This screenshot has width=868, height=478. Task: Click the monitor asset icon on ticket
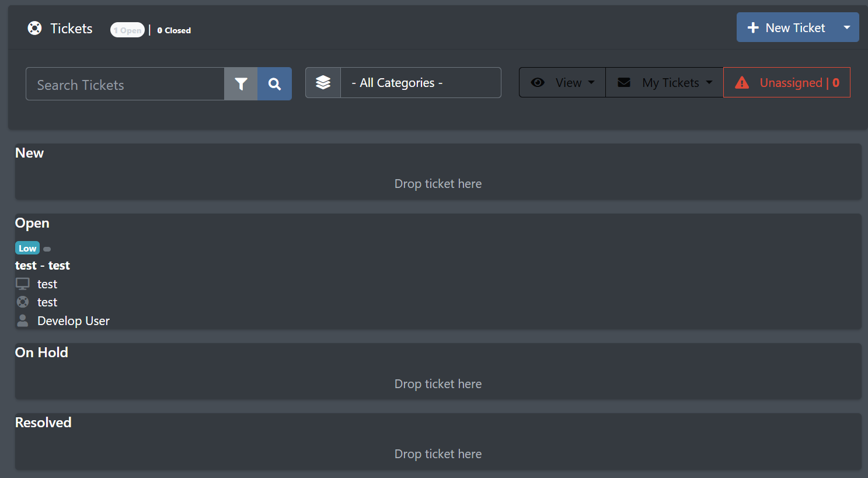point(23,284)
